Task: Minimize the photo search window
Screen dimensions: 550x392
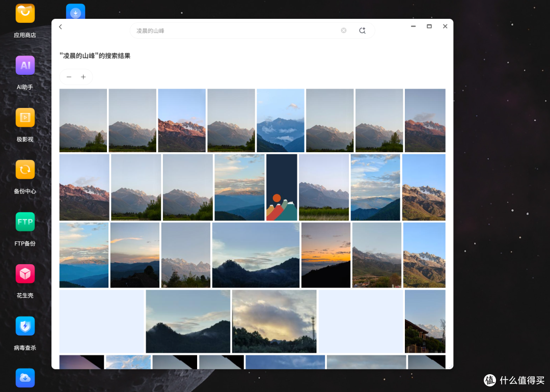Action: click(x=413, y=26)
